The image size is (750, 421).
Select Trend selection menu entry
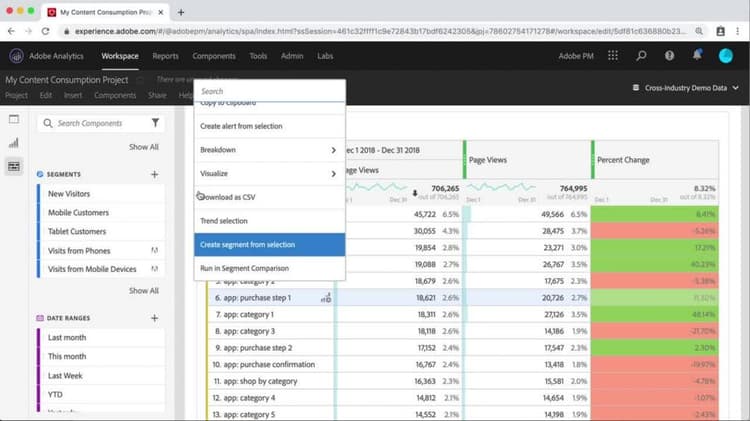[x=269, y=221]
